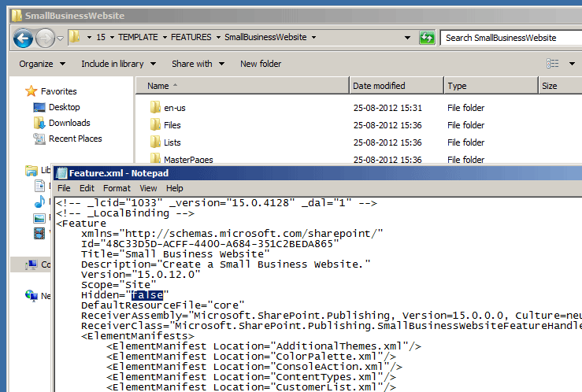Open the view options dropdown arrow
The width and height of the screenshot is (582, 392).
pos(572,64)
